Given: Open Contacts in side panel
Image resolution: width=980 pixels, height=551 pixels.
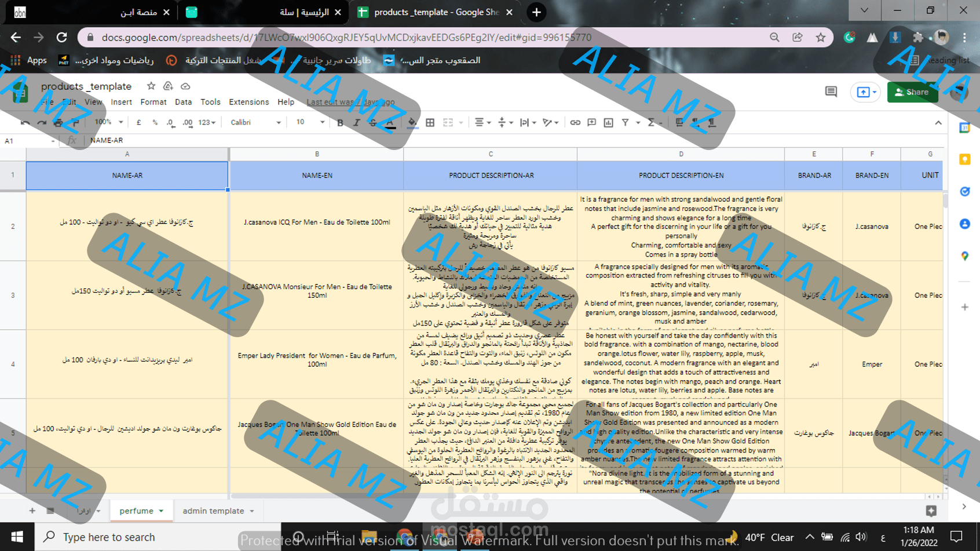Looking at the screenshot, I should pos(965,224).
